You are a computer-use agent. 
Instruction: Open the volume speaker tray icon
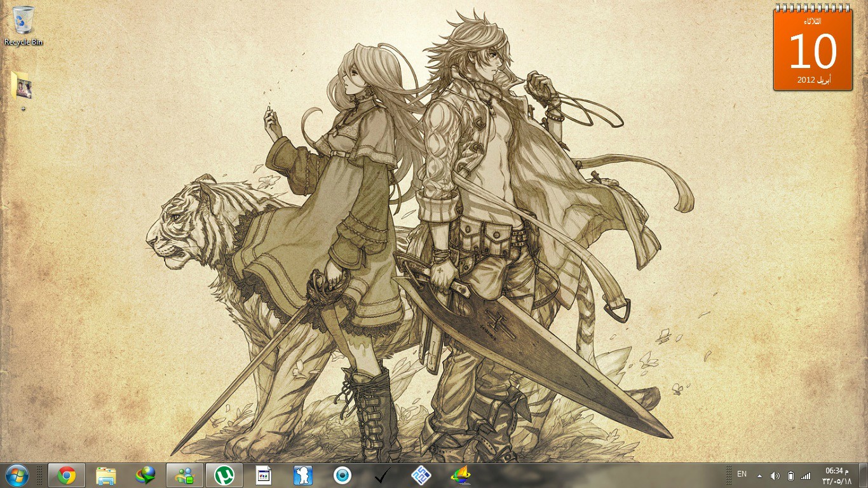coord(775,476)
